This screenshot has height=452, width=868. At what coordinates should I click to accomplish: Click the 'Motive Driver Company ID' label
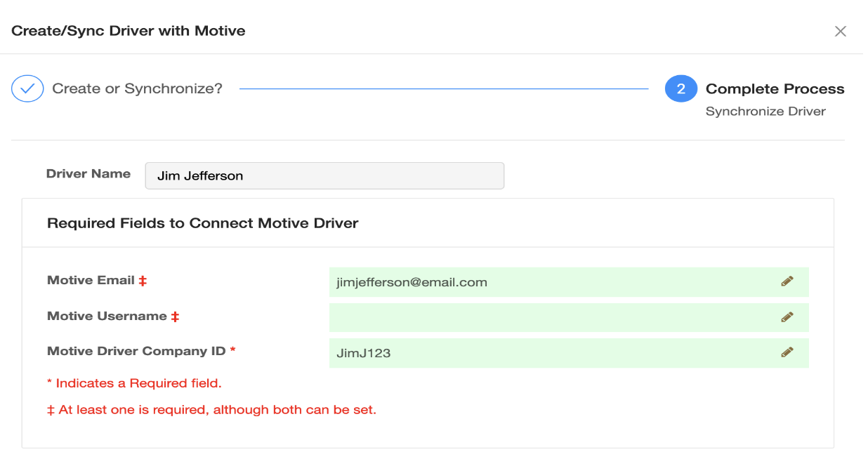tap(136, 351)
